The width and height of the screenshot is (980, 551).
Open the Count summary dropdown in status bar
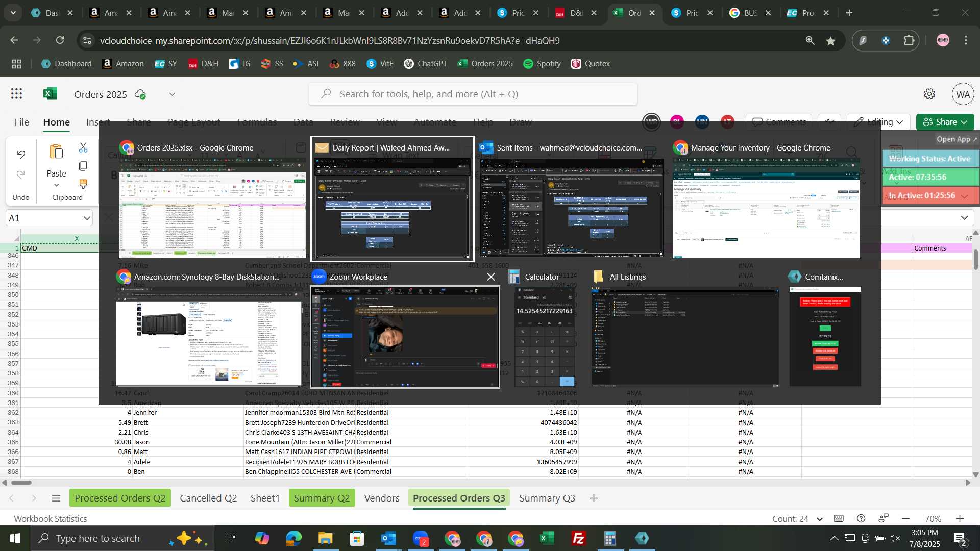(820, 519)
